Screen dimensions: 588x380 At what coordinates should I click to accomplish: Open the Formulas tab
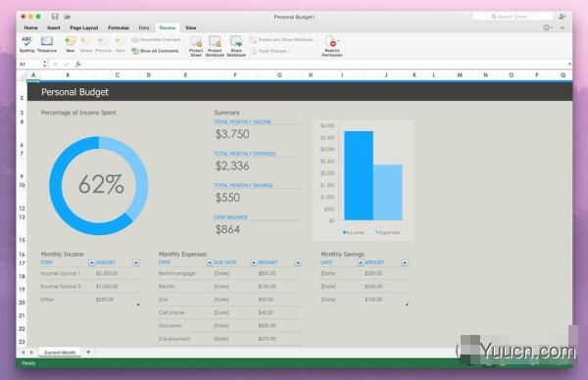(119, 27)
